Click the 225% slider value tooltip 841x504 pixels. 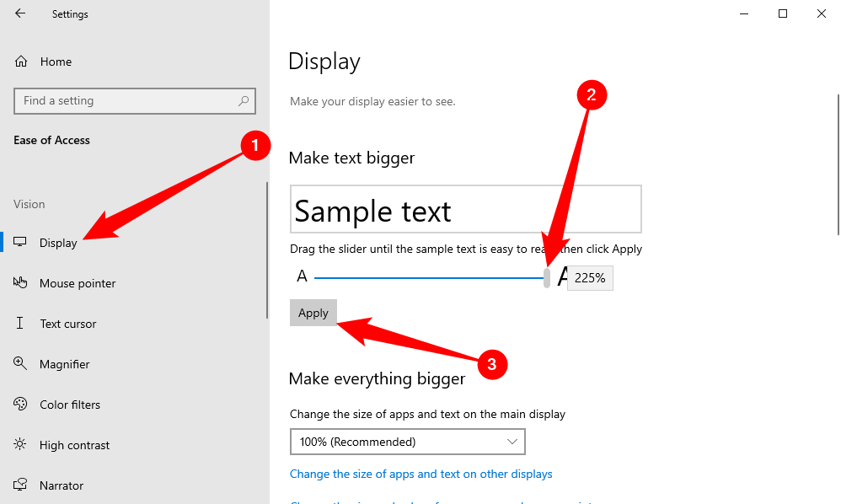point(590,278)
